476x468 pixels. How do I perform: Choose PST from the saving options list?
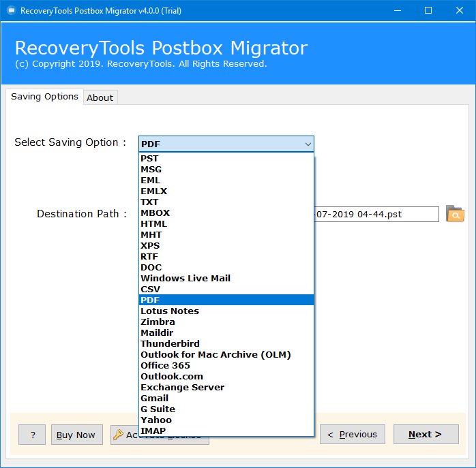226,158
